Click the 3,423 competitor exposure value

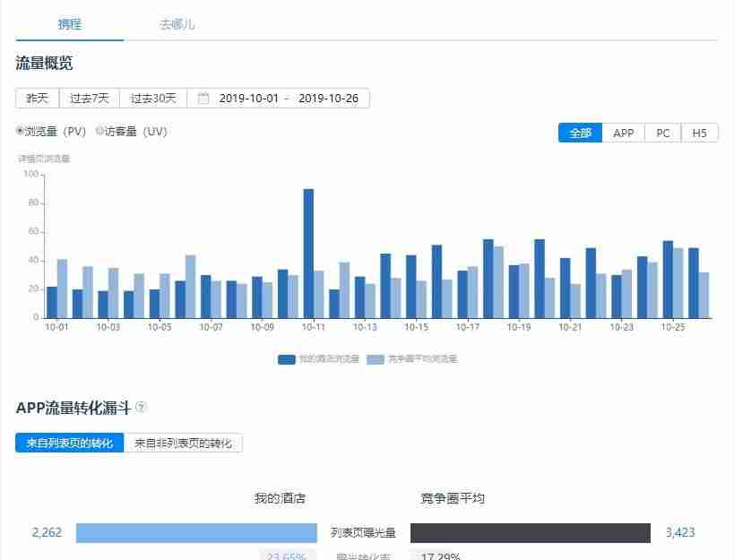pos(680,532)
